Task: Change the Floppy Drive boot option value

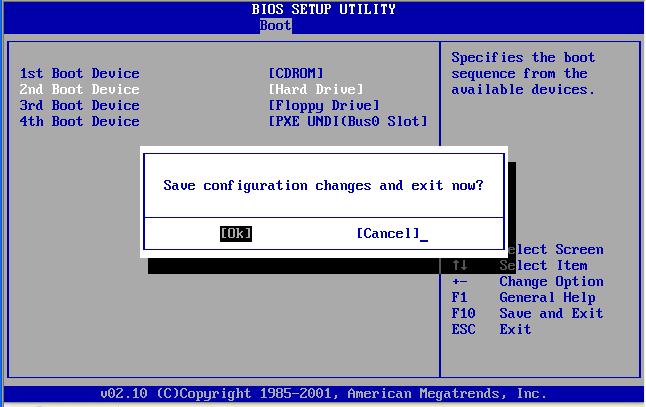Action: click(x=324, y=106)
